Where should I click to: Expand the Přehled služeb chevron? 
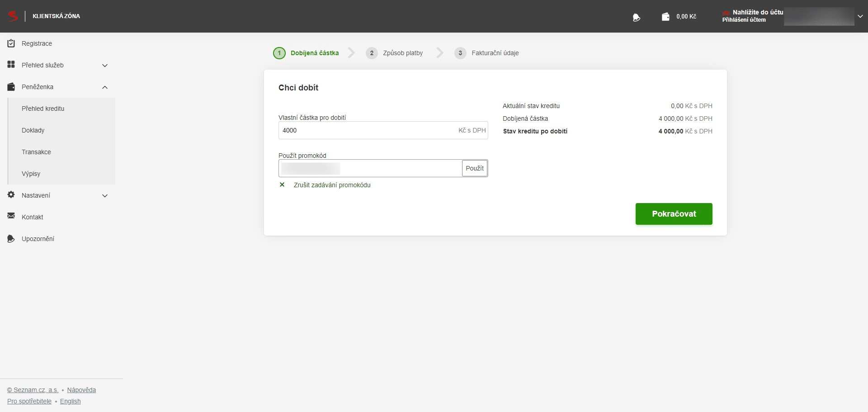(105, 66)
